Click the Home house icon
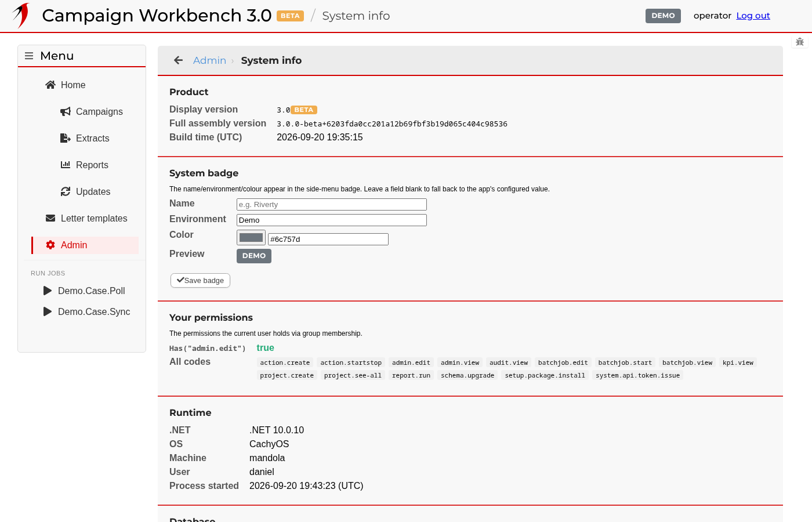 (x=50, y=85)
